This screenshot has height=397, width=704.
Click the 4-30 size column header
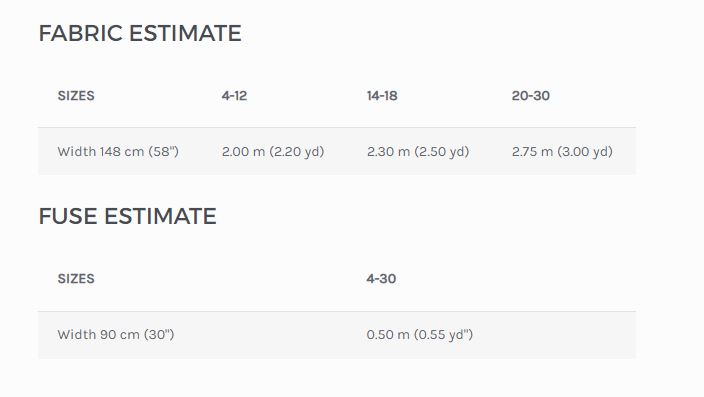click(381, 279)
